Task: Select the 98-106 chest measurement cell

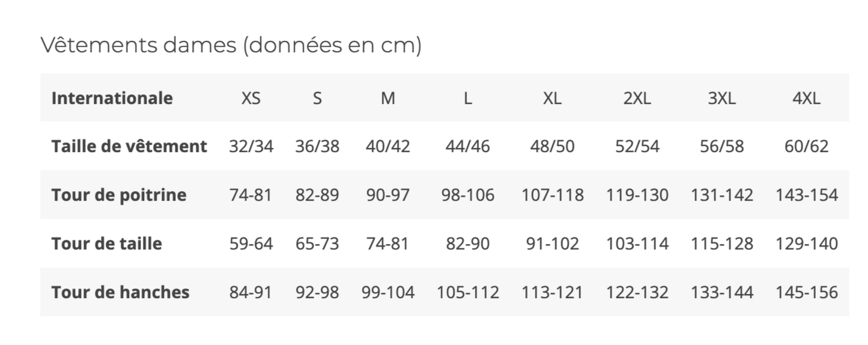Action: click(x=468, y=195)
